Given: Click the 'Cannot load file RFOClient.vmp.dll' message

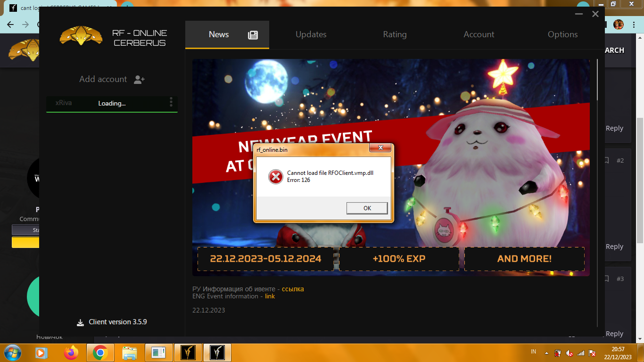Looking at the screenshot, I should pyautogui.click(x=330, y=173).
